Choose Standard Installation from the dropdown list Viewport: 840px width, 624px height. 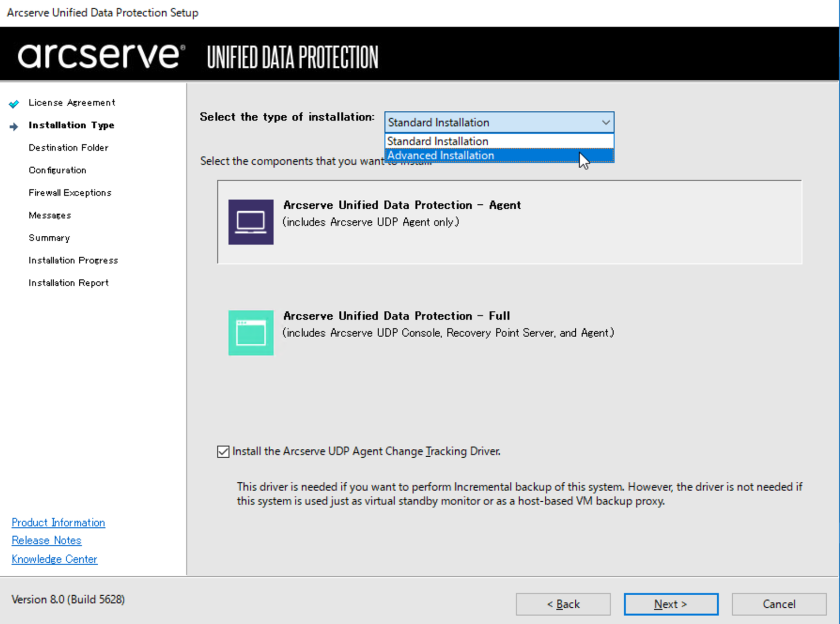point(499,141)
